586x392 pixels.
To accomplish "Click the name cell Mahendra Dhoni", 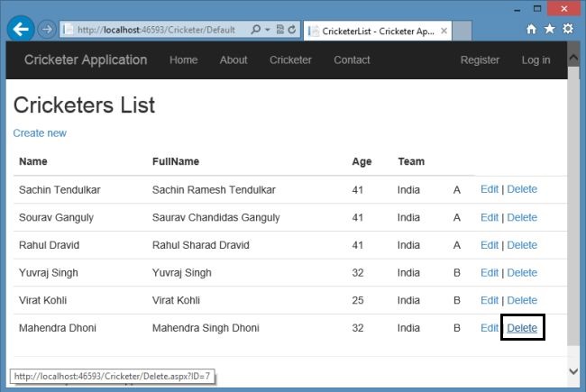I will pyautogui.click(x=58, y=328).
